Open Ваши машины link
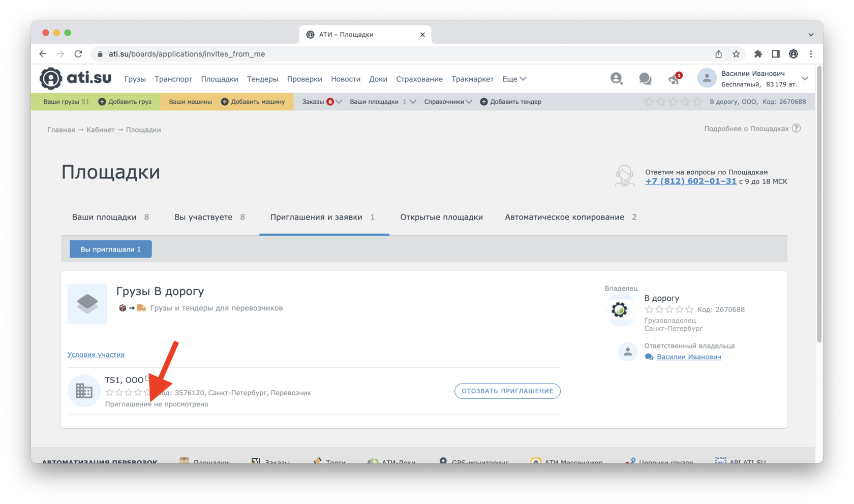 coord(190,102)
